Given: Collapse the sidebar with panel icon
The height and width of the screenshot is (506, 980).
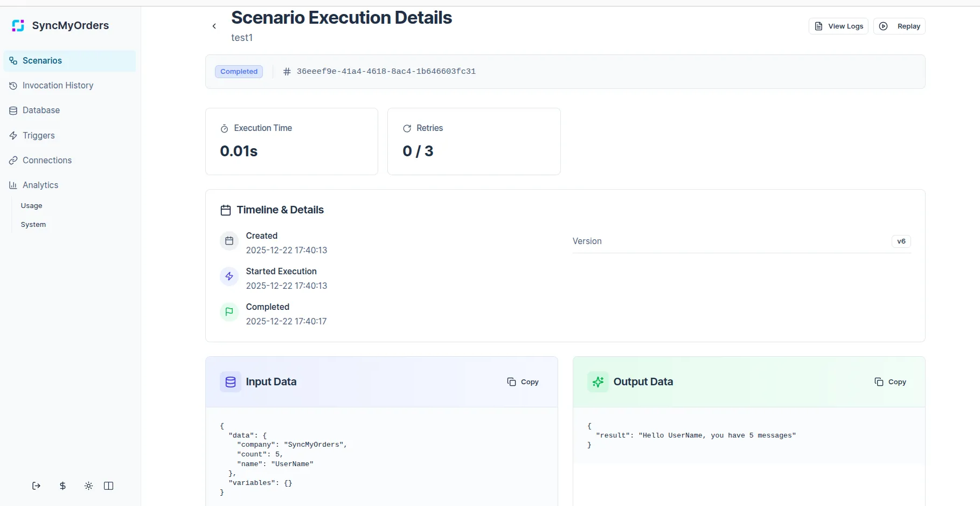Looking at the screenshot, I should click(x=108, y=486).
